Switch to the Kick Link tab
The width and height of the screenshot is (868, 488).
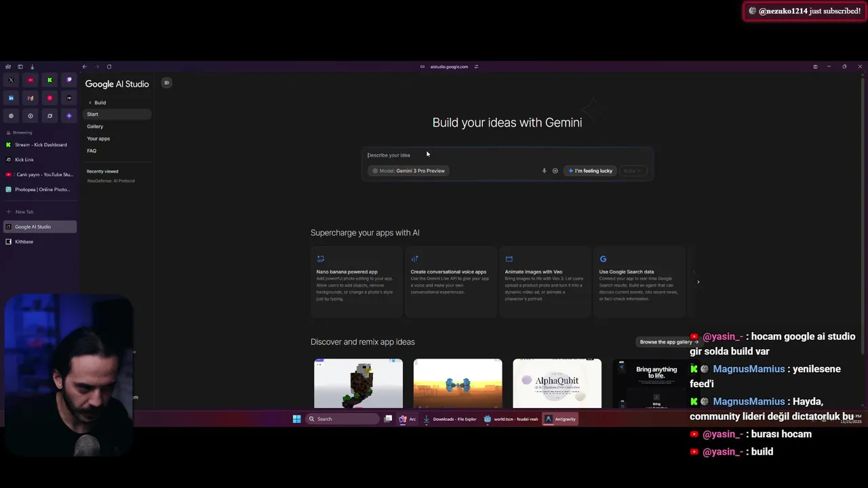[x=39, y=159]
